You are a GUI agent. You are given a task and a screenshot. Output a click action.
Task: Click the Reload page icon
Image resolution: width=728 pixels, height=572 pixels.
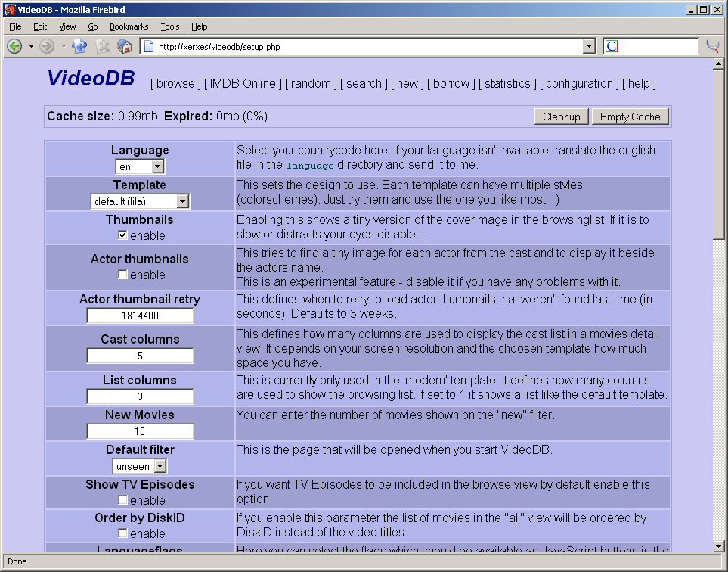pos(79,46)
